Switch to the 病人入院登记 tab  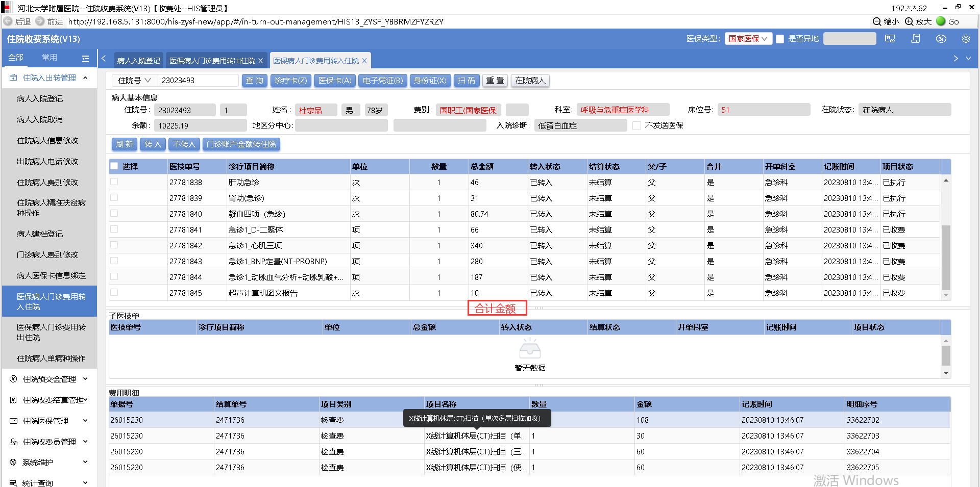coord(138,61)
